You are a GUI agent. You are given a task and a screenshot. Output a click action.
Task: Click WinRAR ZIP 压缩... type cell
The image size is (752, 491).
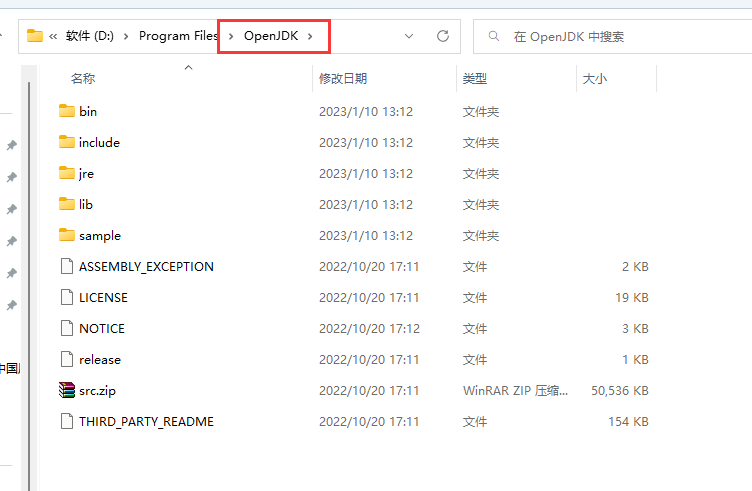tap(515, 391)
